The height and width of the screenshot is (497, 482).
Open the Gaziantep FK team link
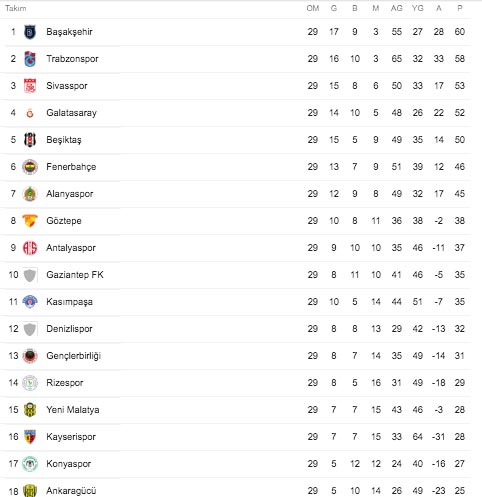click(x=75, y=275)
